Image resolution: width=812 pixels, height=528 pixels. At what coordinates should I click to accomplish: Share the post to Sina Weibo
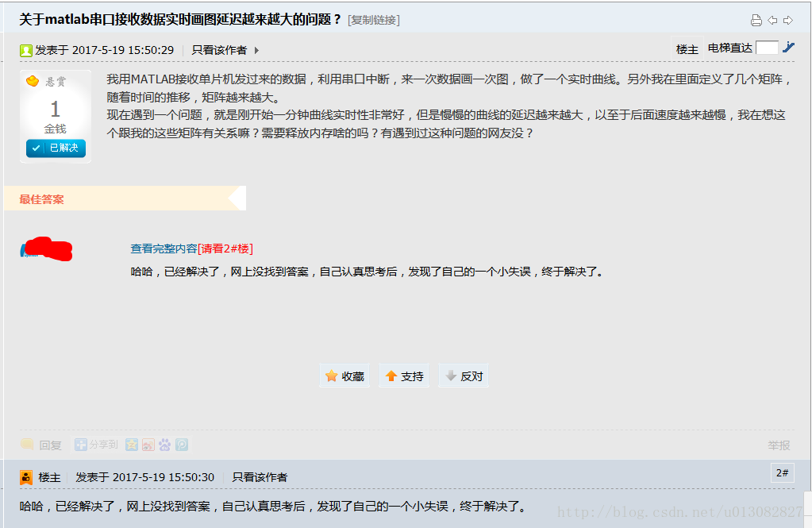pos(148,445)
